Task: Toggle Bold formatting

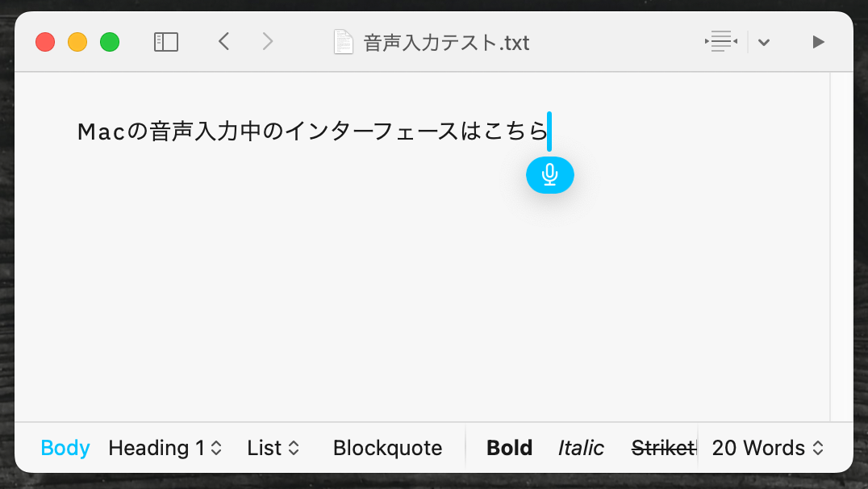Action: (x=509, y=448)
